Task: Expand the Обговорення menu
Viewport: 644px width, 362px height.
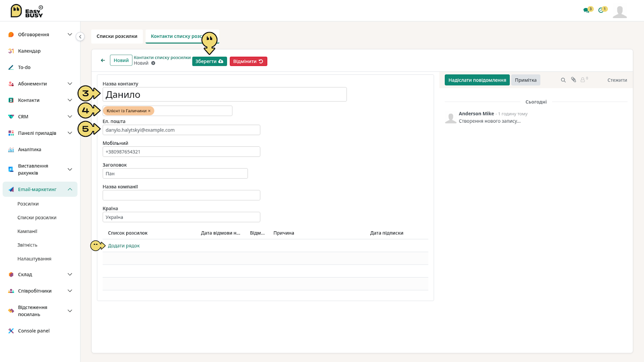Action: point(70,35)
